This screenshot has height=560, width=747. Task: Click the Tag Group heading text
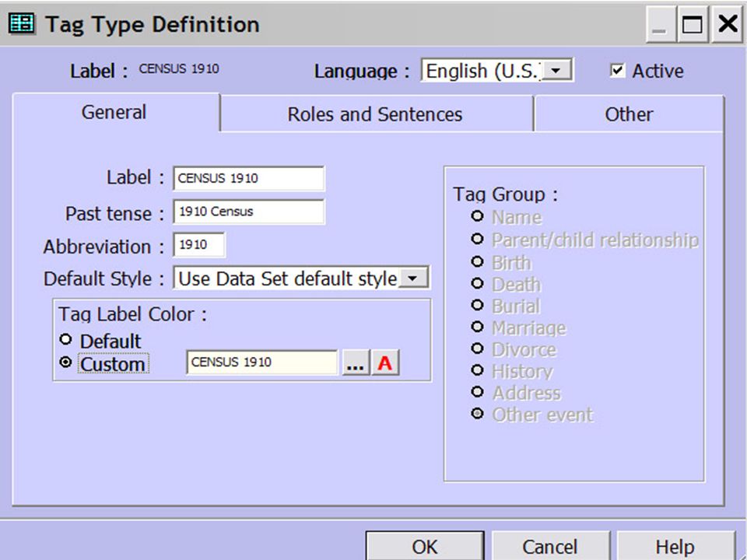pos(505,194)
